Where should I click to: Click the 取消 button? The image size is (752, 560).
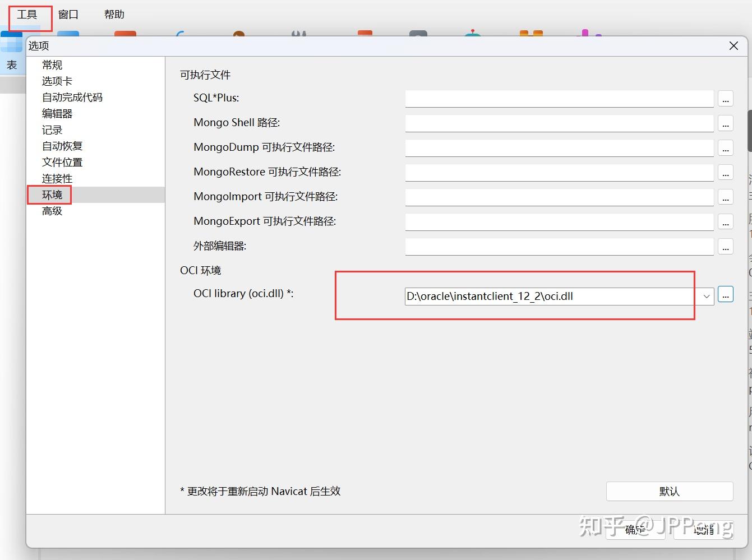[x=704, y=529]
